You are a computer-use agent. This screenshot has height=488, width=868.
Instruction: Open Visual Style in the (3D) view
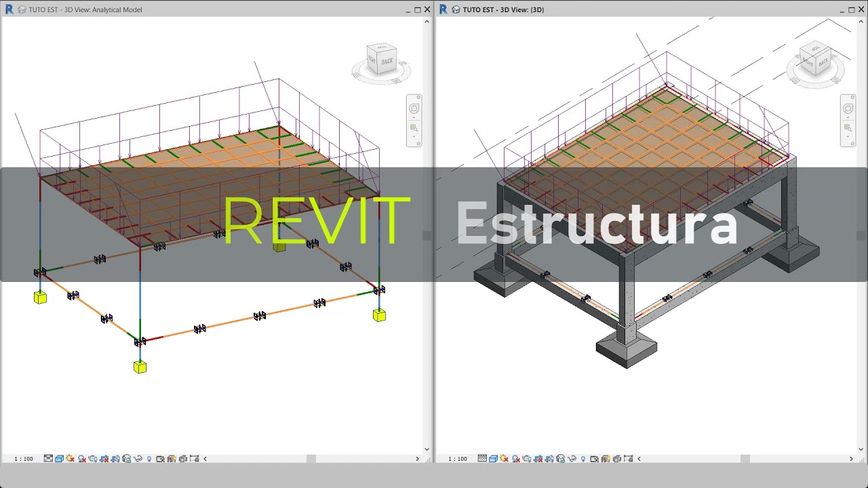pos(493,459)
